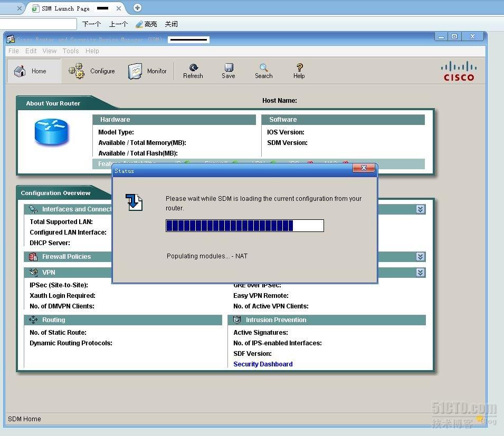The width and height of the screenshot is (504, 436).
Task: Click the SDM Version label
Action: 287,142
